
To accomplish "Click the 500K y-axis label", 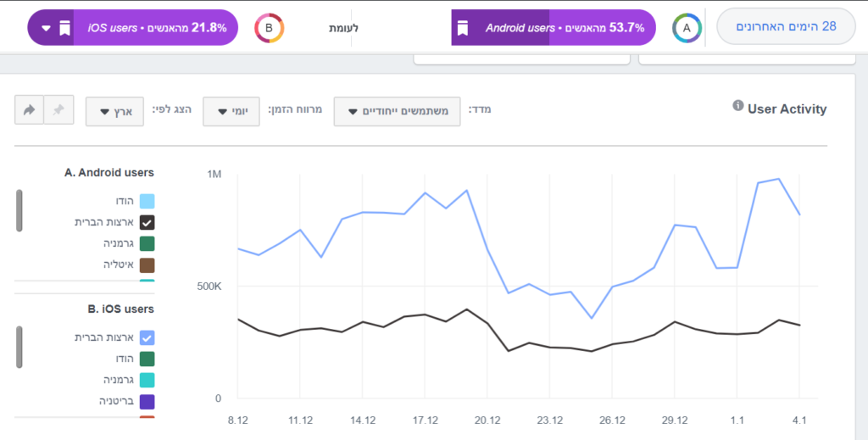I will coord(209,287).
